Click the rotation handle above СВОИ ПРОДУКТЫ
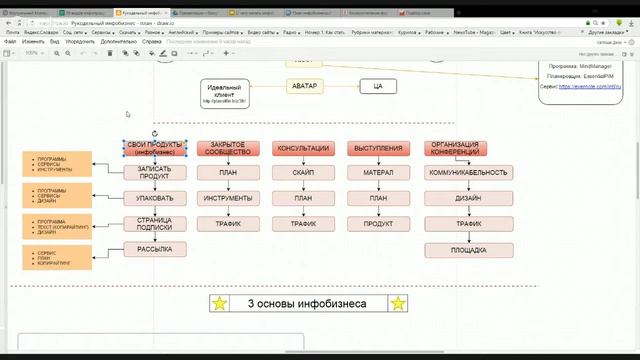The height and width of the screenshot is (360, 640). [x=155, y=133]
